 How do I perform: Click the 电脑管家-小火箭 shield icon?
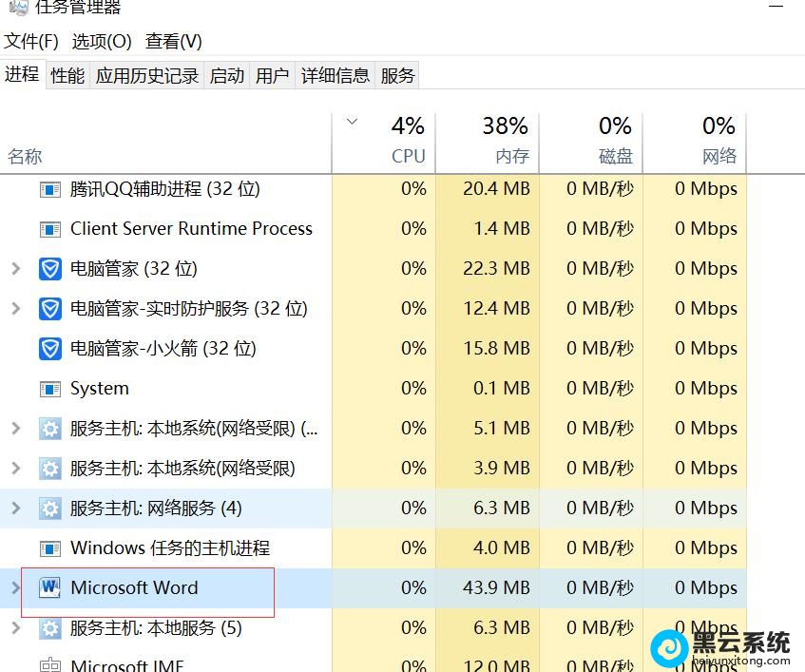coord(49,349)
